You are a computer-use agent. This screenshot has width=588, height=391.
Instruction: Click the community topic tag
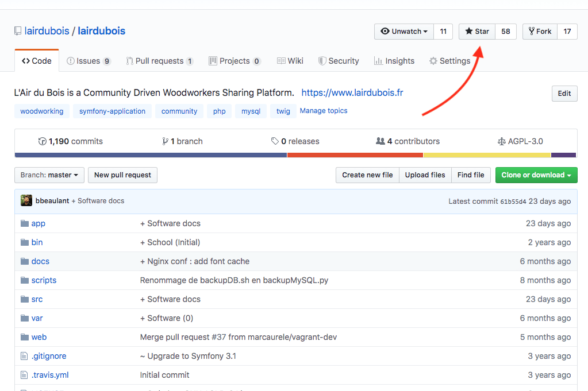click(x=179, y=111)
